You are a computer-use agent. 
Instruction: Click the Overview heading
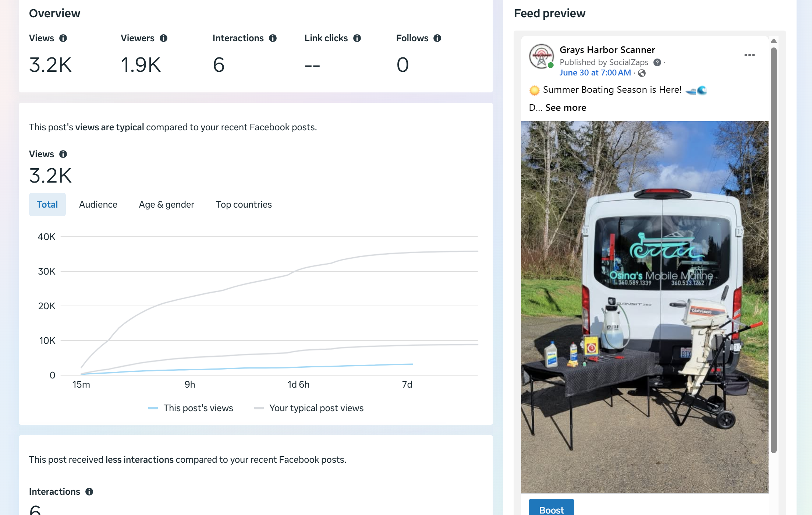[55, 14]
